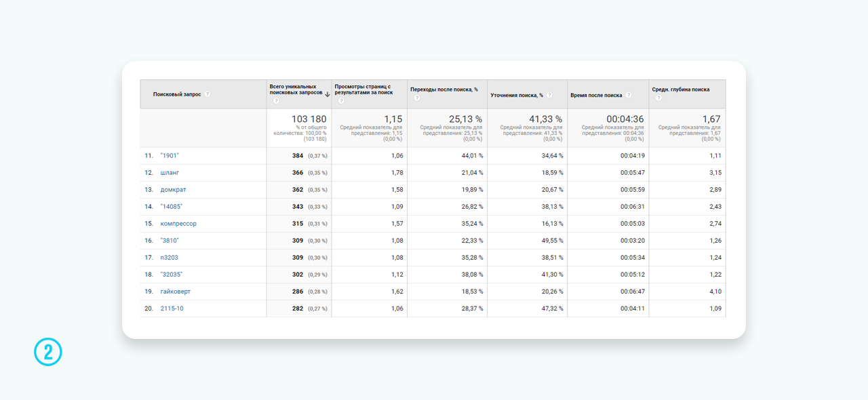The image size is (868, 400).
Task: Sort by Переходы после поиска, % column
Action: pos(444,89)
